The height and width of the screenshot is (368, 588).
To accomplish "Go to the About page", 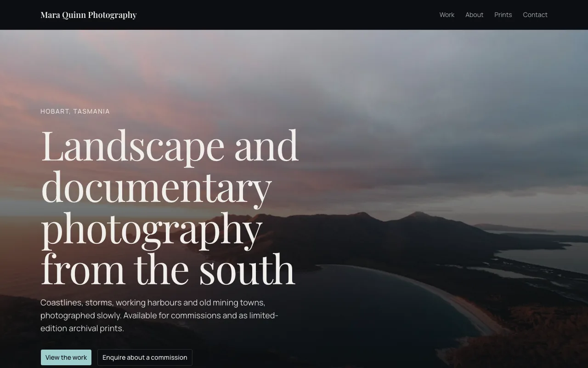I will click(x=474, y=15).
